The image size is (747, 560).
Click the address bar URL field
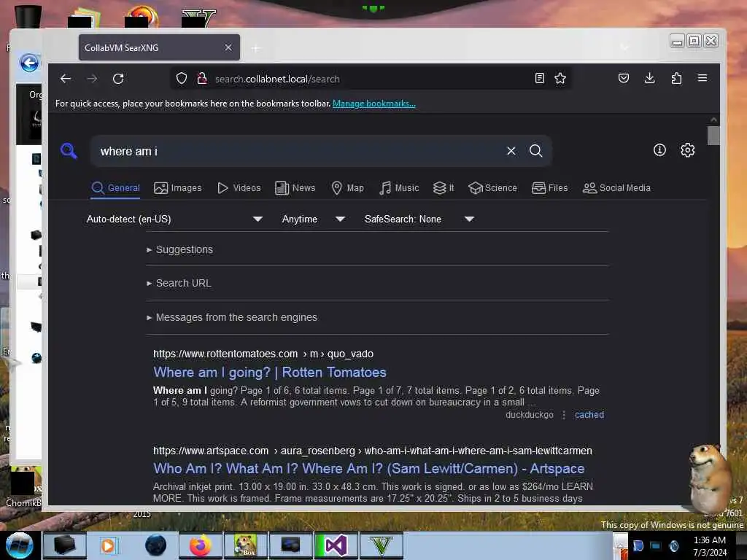coord(371,79)
